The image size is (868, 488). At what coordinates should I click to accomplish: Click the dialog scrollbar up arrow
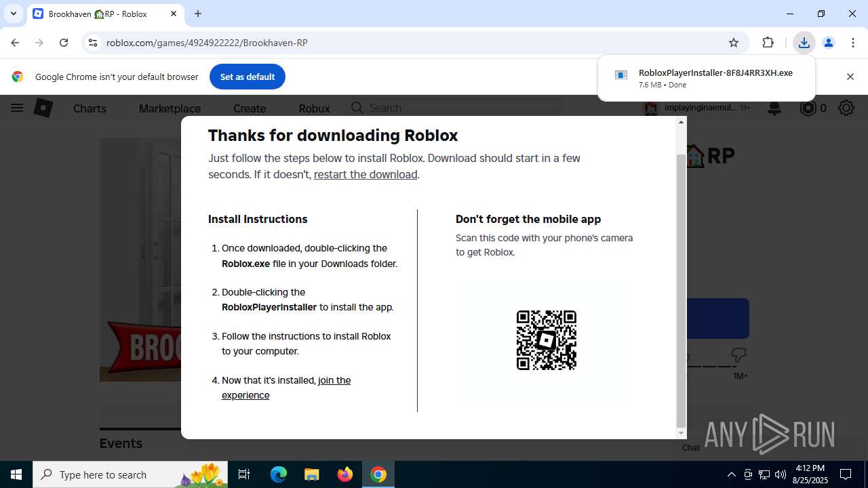[x=681, y=122]
